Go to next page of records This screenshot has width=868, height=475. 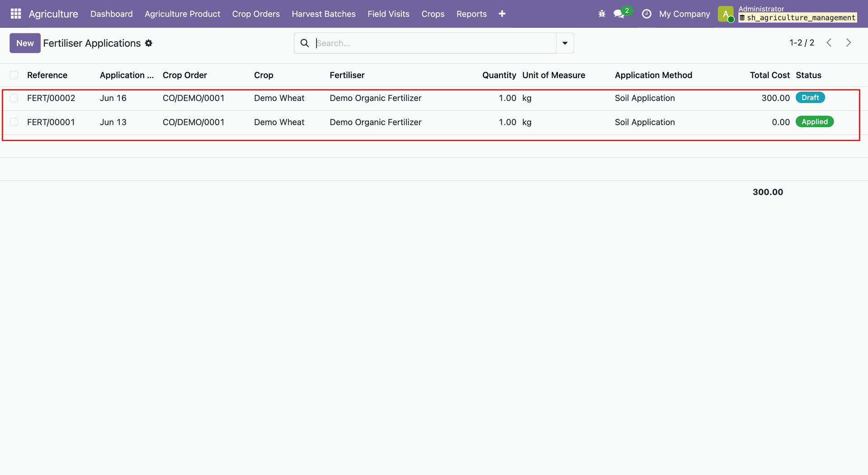click(x=849, y=42)
